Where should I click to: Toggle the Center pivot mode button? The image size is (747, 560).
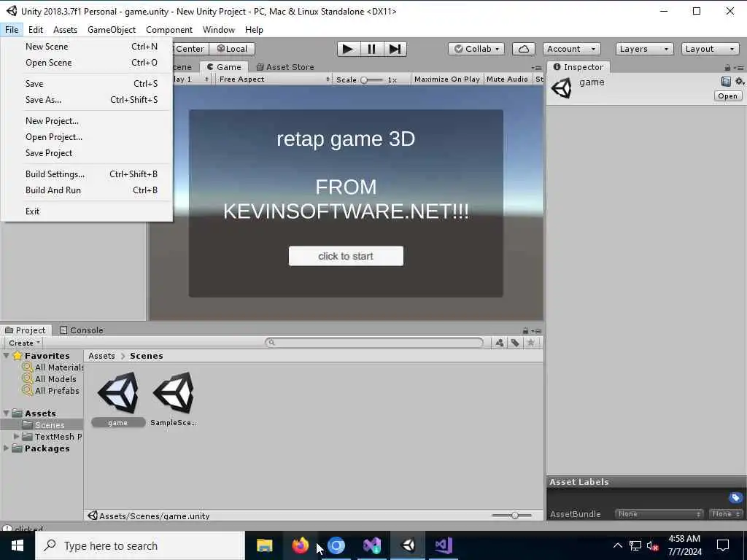point(190,49)
